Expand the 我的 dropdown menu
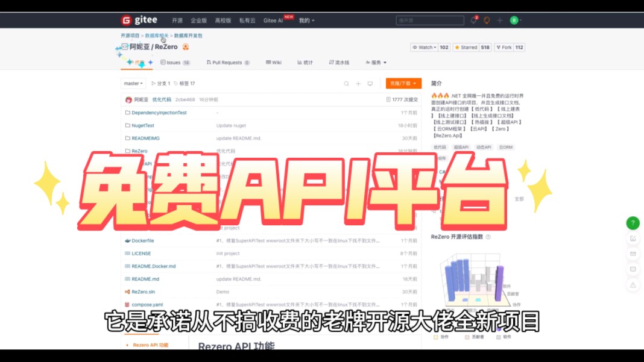This screenshot has height=362, width=644. click(x=306, y=20)
